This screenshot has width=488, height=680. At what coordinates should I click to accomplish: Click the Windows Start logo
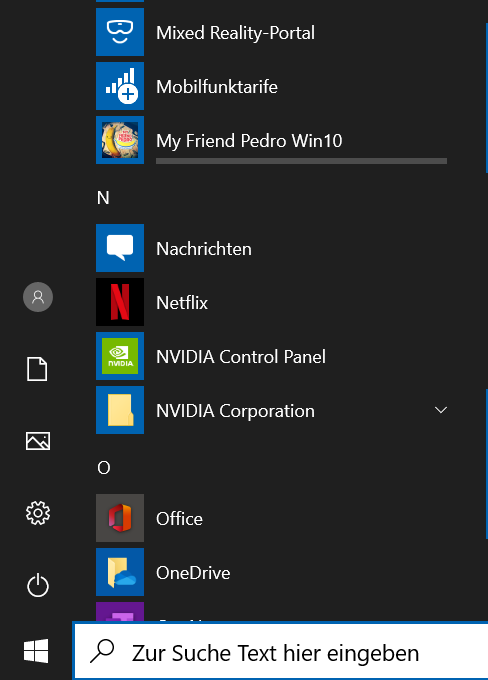pyautogui.click(x=36, y=651)
